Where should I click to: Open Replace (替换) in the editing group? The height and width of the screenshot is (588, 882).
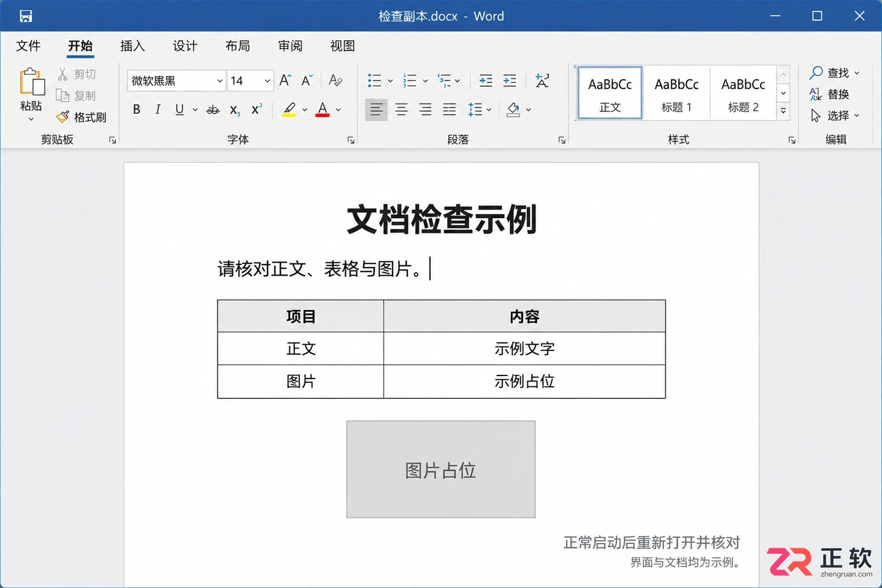[x=830, y=94]
